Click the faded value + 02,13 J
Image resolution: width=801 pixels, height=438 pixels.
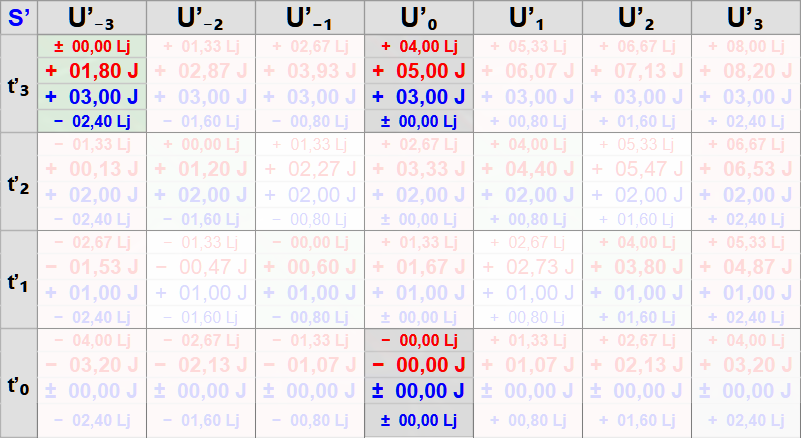pos(637,365)
